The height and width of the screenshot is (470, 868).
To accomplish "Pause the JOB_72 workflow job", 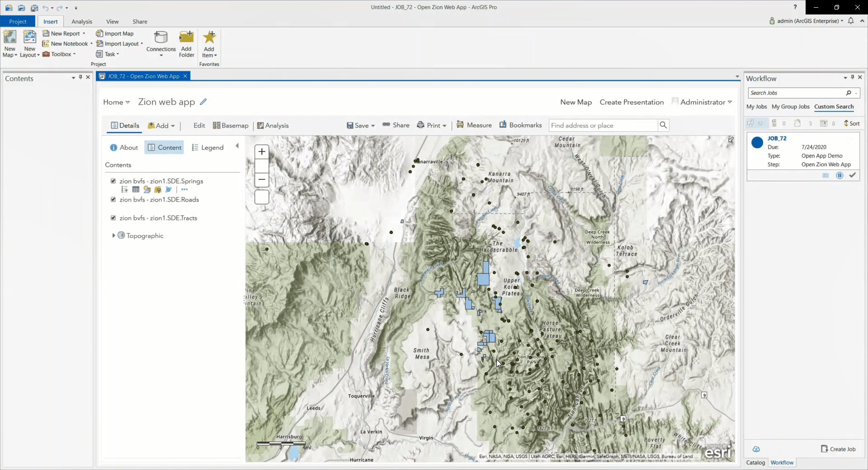I will 840,175.
